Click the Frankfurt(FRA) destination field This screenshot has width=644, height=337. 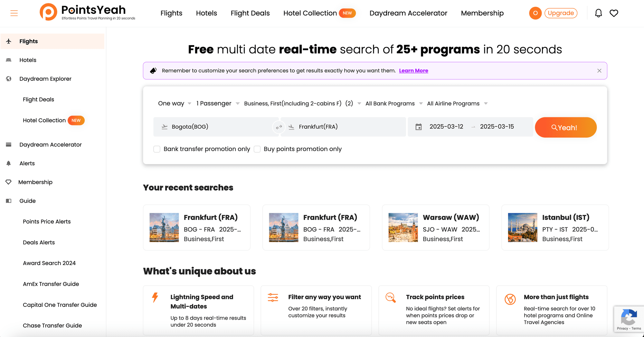coord(343,127)
